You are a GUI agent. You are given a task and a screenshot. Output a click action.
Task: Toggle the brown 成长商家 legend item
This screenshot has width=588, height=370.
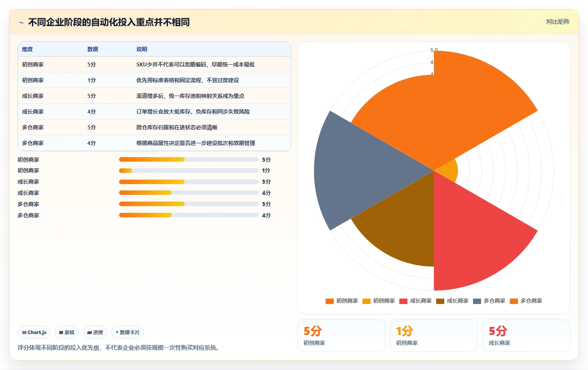452,301
